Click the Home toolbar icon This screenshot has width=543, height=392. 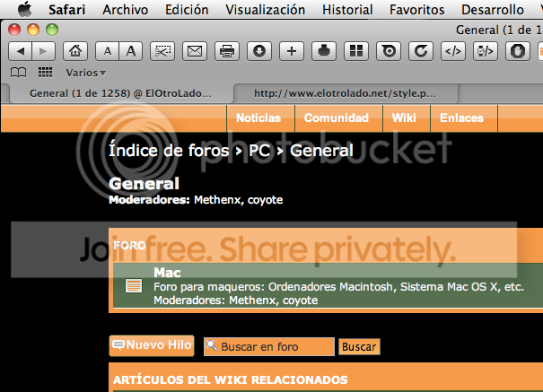click(x=77, y=50)
